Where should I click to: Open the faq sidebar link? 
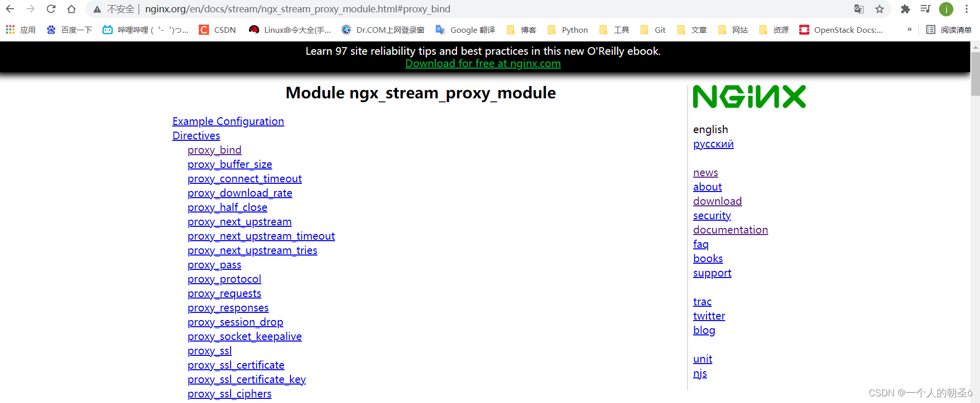tap(701, 244)
